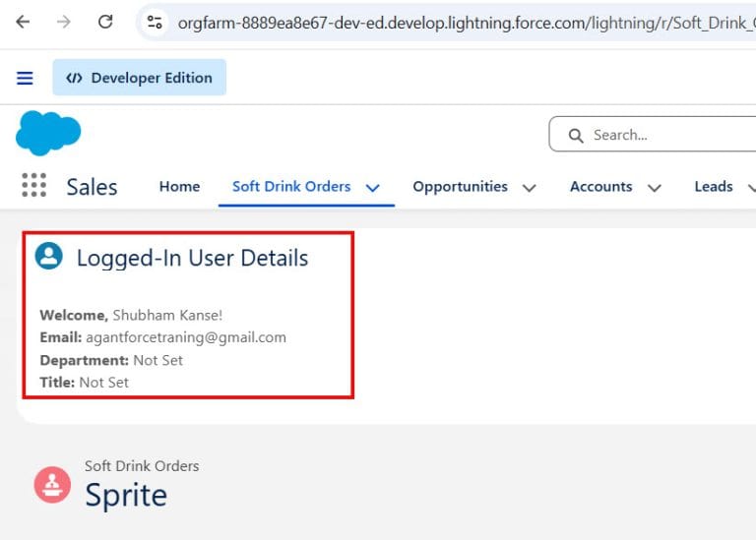The image size is (756, 540).
Task: Click the Soft Drink Orders label above Sprite
Action: click(142, 466)
